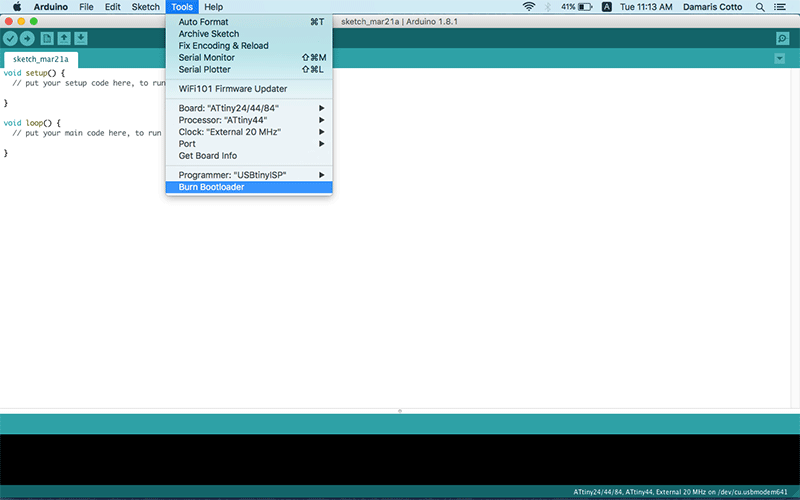
Task: Open the tab options dropdown arrow
Action: tap(779, 59)
